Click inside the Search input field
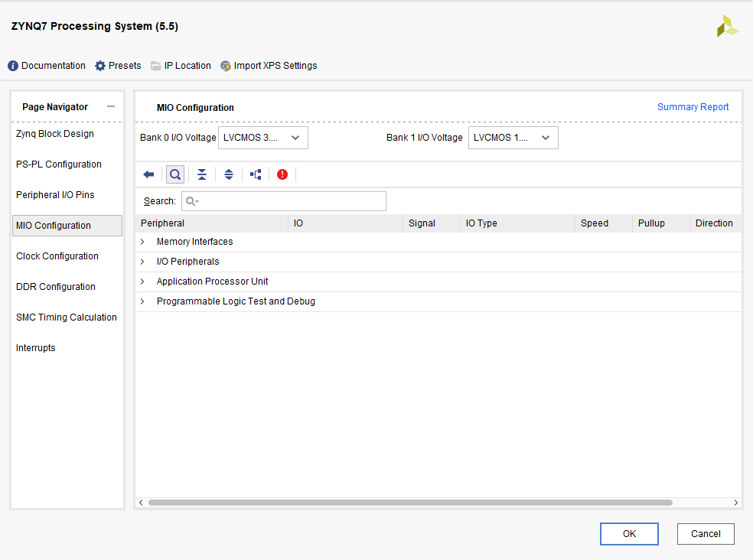Screen dimensions: 753x560 [284, 201]
